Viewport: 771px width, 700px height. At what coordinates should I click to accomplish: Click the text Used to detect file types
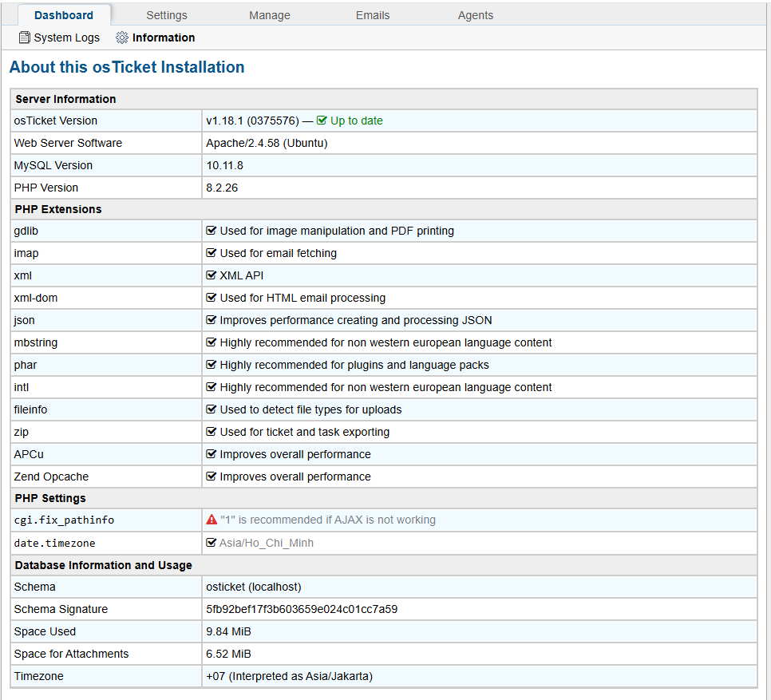click(310, 410)
